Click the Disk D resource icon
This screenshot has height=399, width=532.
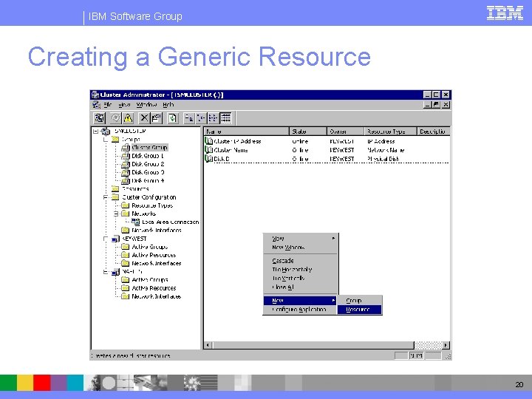pos(209,158)
